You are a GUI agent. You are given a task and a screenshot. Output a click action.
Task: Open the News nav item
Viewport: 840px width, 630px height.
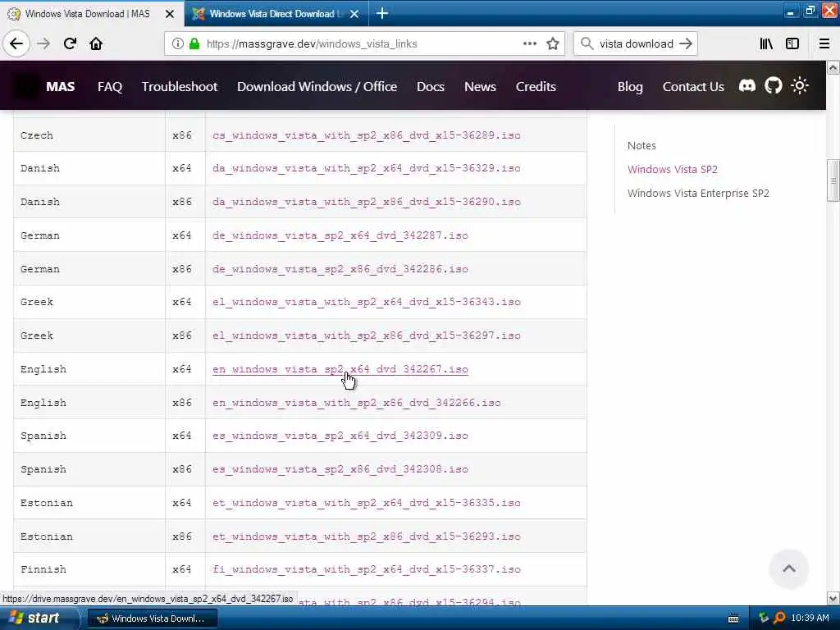[480, 86]
